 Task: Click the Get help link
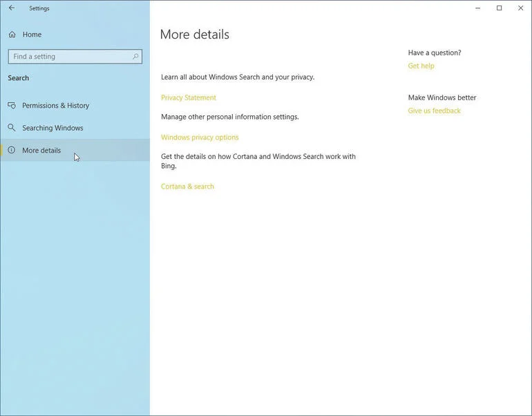(x=421, y=66)
